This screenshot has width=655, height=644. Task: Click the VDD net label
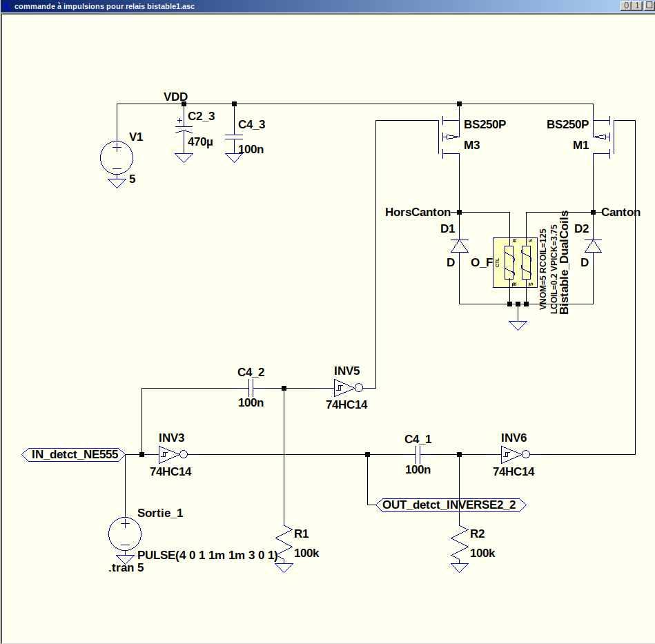175,97
